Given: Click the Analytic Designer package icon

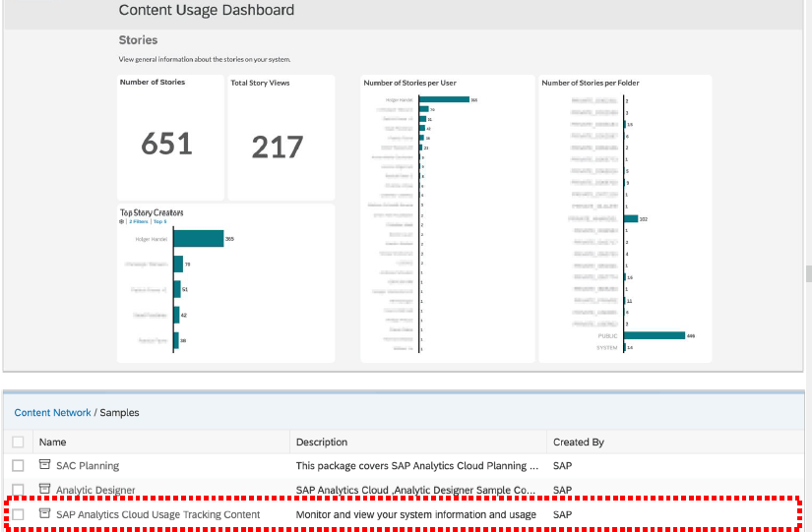Looking at the screenshot, I should point(44,489).
